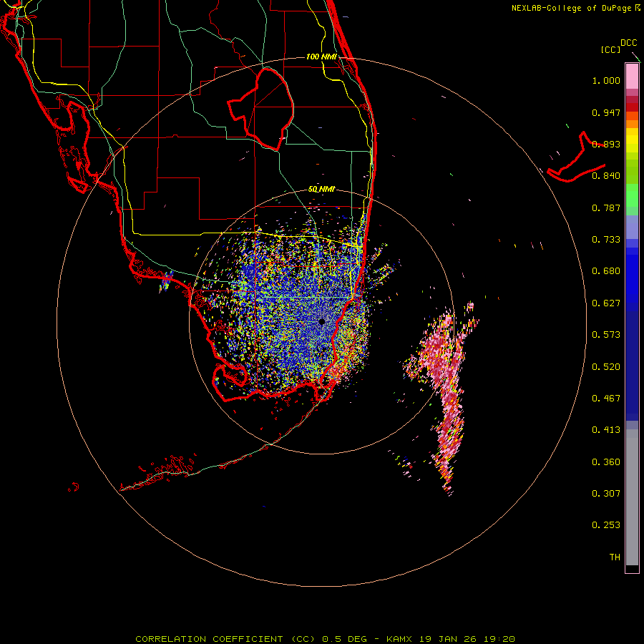Select the 0.893 scale value
The image size is (644, 644).
pos(606,144)
